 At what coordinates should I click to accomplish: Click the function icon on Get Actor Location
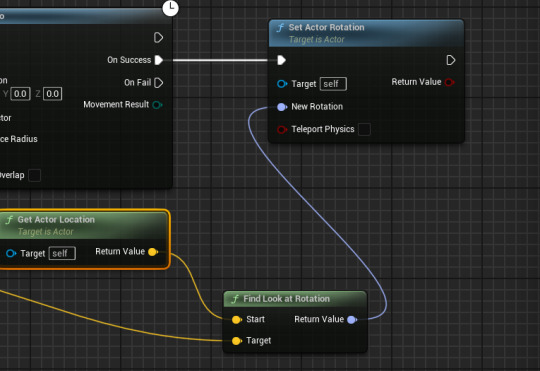[9, 220]
